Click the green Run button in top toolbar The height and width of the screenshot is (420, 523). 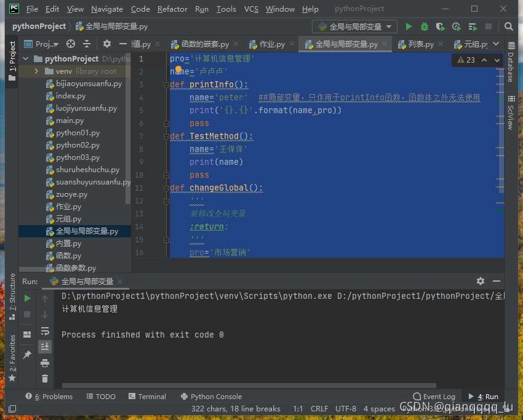(x=409, y=26)
